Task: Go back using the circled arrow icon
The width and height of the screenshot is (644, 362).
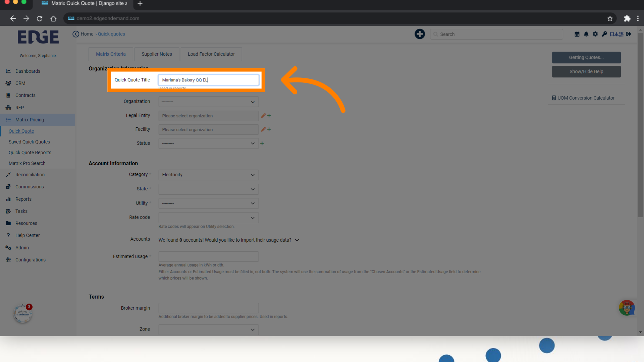Action: pyautogui.click(x=76, y=34)
